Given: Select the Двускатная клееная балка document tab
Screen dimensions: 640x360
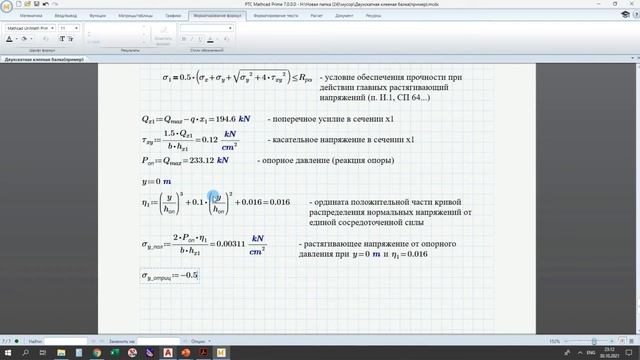Looking at the screenshot, I should pyautogui.click(x=44, y=60).
